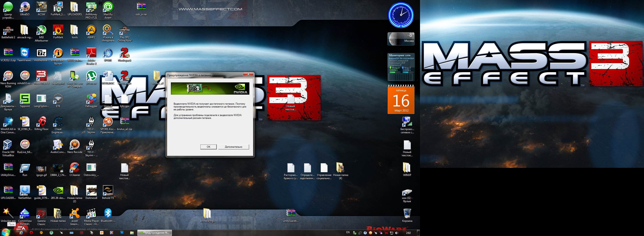The height and width of the screenshot is (236, 644).
Task: Open Photoshop from the taskbar
Action: (122, 233)
